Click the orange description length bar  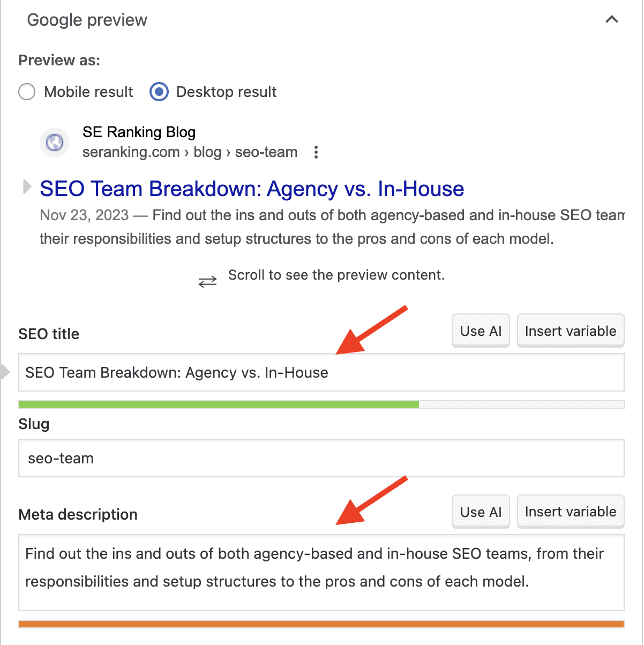[321, 624]
